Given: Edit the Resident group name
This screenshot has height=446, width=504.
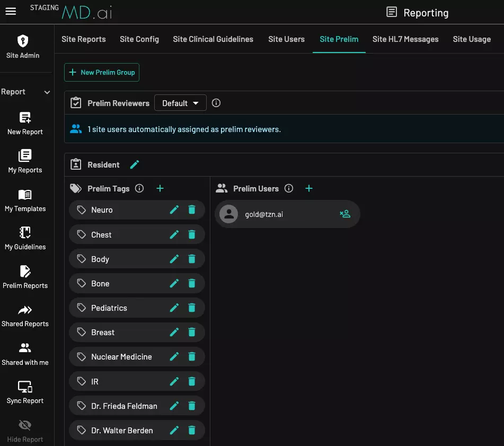Looking at the screenshot, I should (135, 164).
